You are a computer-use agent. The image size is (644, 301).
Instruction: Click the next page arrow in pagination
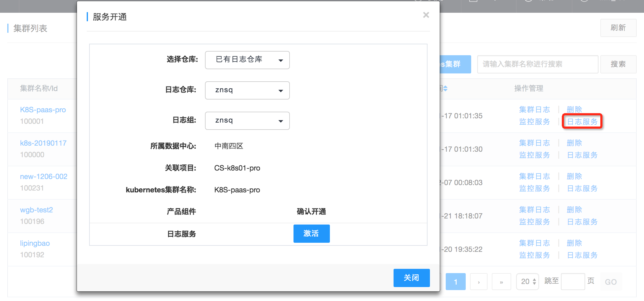pyautogui.click(x=478, y=282)
